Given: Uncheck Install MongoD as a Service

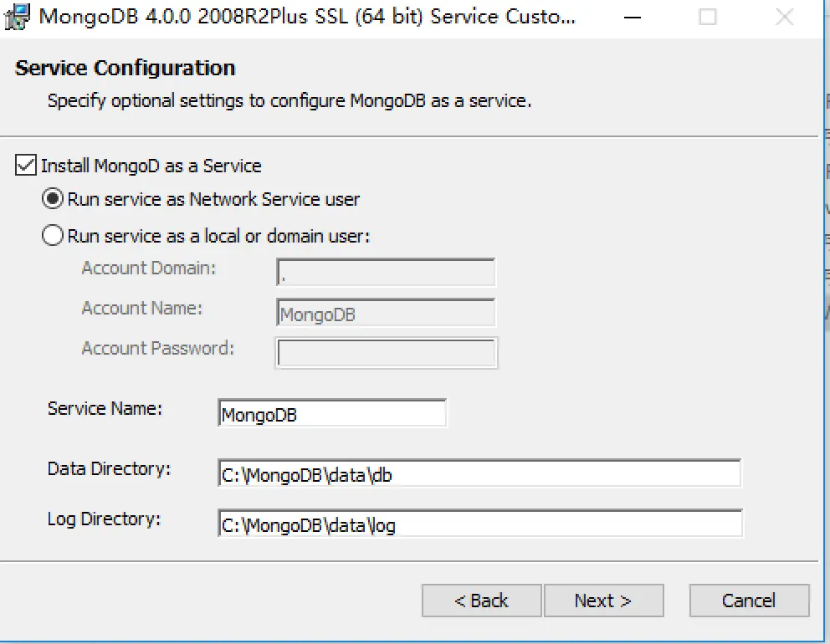Looking at the screenshot, I should 26,165.
